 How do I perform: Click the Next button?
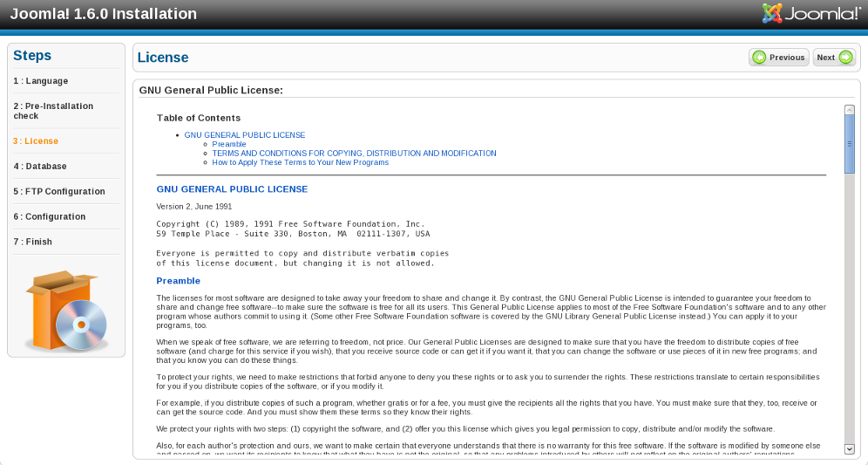(x=834, y=57)
